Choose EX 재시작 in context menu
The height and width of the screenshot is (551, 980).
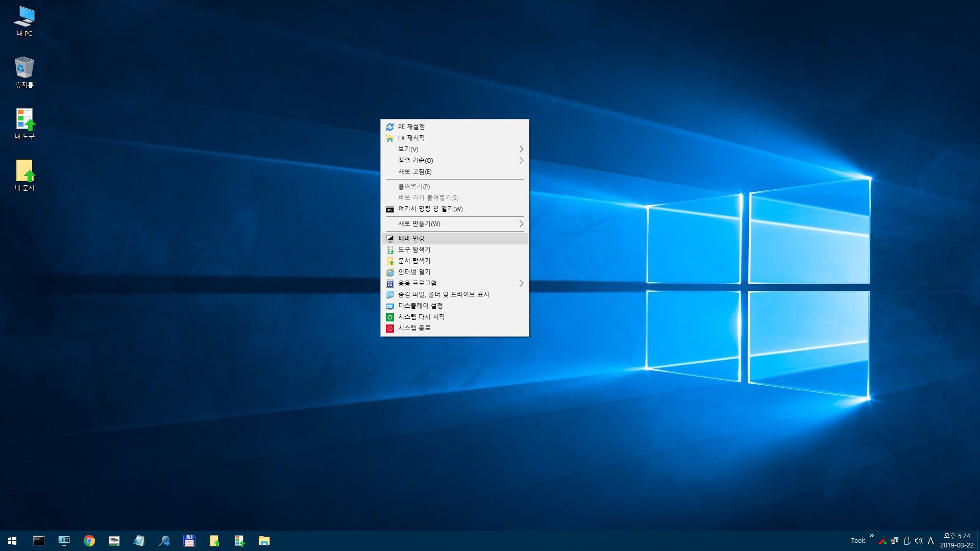[455, 138]
